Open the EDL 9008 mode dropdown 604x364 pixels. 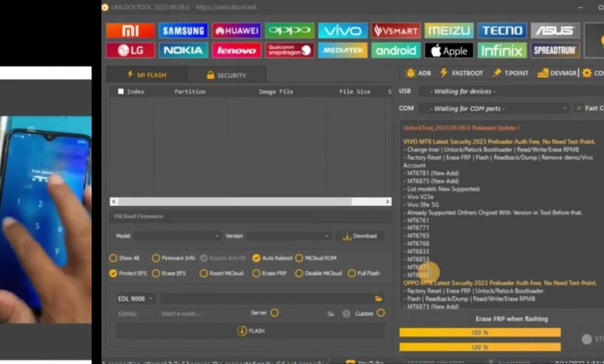pos(136,298)
